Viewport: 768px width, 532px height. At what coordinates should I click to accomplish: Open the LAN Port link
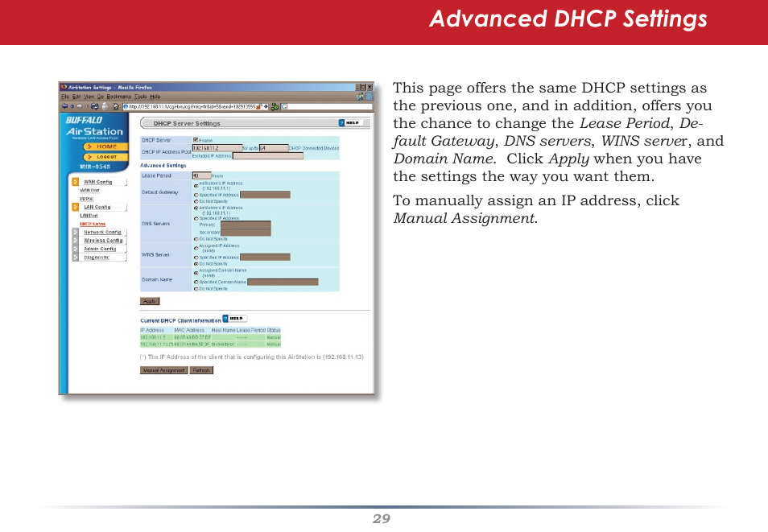tap(89, 216)
